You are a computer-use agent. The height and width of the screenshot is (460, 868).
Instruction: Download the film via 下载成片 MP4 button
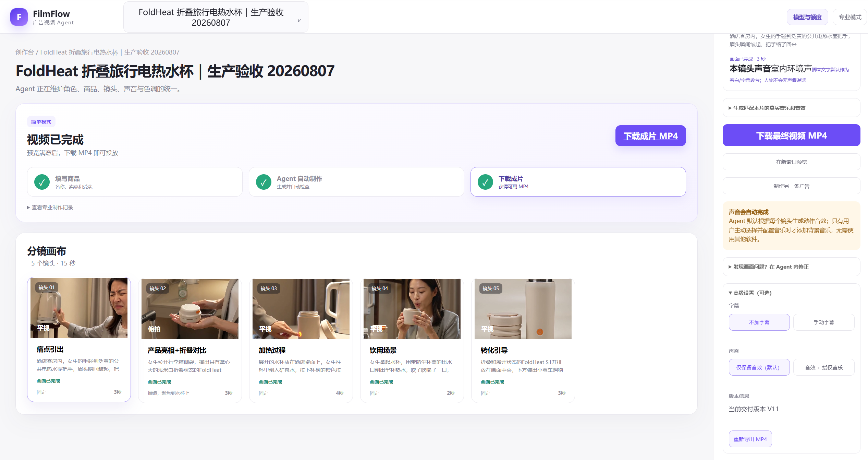coord(650,136)
